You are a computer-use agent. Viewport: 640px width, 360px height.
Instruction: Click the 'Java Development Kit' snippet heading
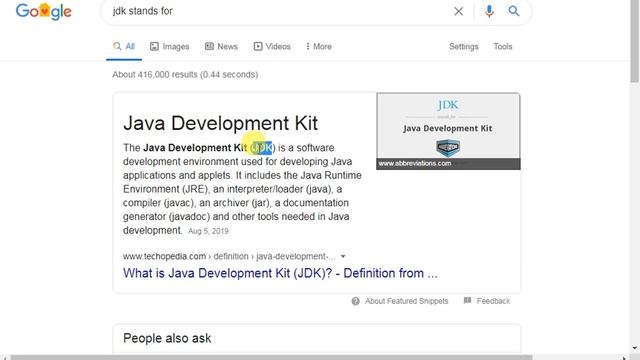pyautogui.click(x=220, y=123)
